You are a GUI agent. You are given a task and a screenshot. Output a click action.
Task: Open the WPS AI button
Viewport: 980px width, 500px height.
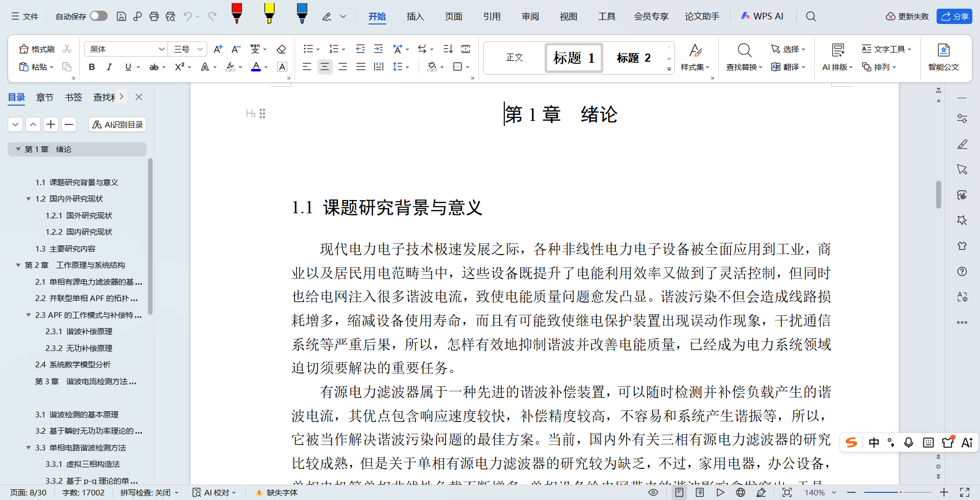click(x=762, y=16)
